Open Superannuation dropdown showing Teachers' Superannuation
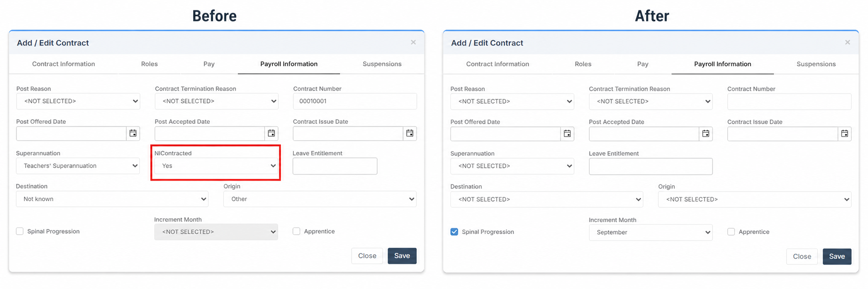Viewport: 868px width, 289px height. coord(78,166)
